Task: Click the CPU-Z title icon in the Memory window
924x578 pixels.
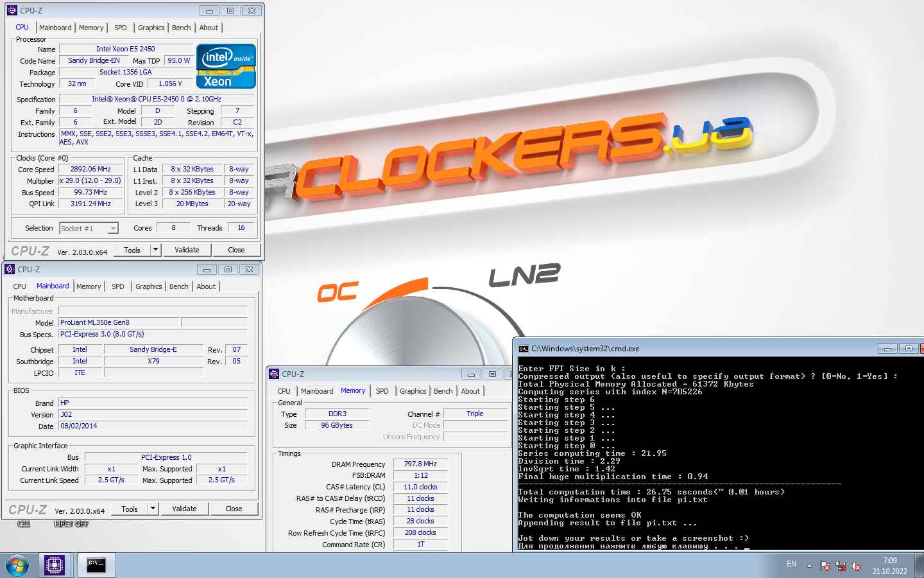Action: pyautogui.click(x=274, y=374)
